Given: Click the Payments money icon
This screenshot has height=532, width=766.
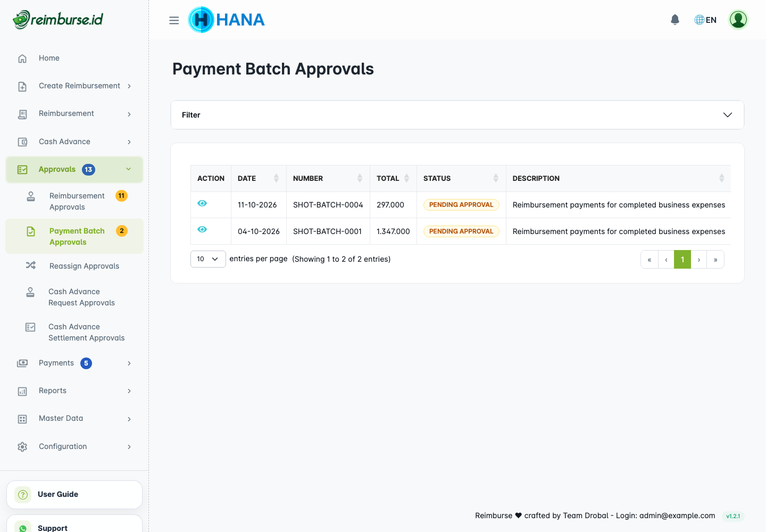Looking at the screenshot, I should 22,363.
